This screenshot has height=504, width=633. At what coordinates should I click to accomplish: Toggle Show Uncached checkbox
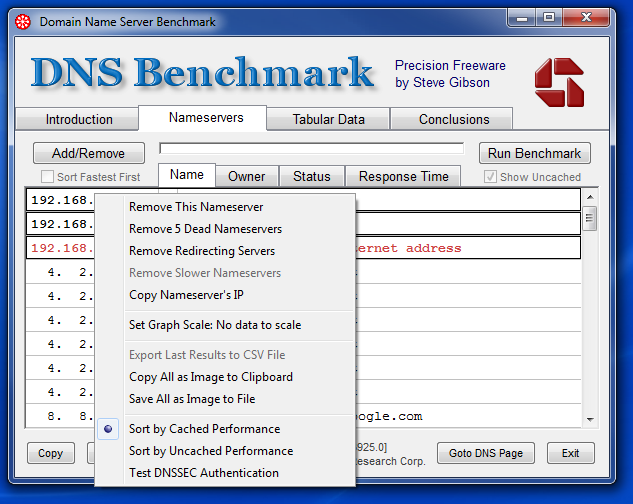tap(490, 176)
